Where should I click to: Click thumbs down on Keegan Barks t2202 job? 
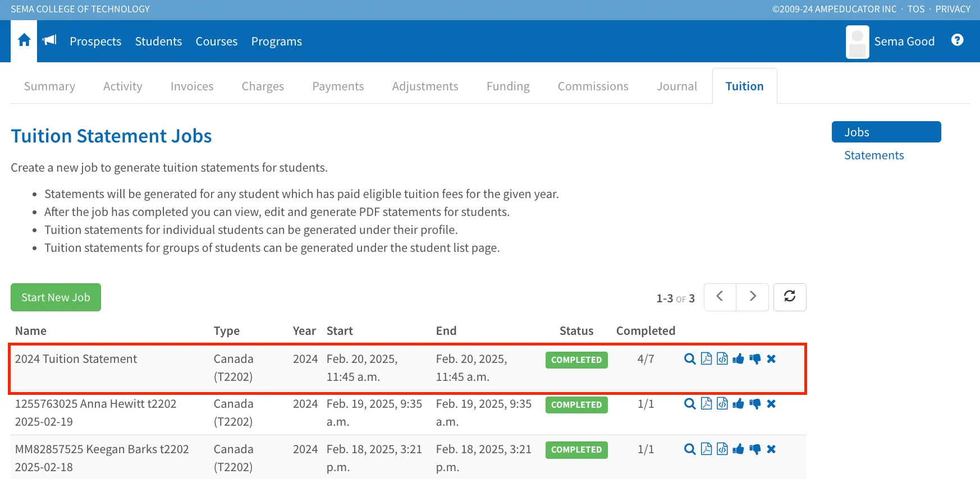(x=755, y=449)
